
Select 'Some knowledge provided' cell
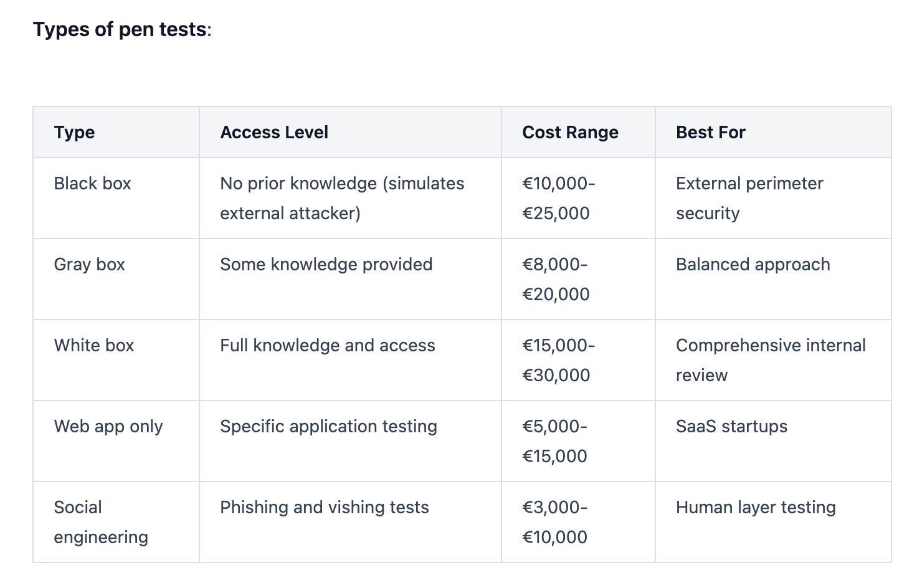[x=326, y=265]
